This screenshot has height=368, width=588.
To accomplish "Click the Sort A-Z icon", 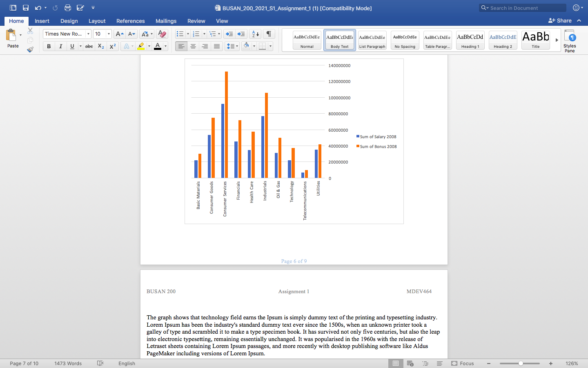I will coord(255,34).
